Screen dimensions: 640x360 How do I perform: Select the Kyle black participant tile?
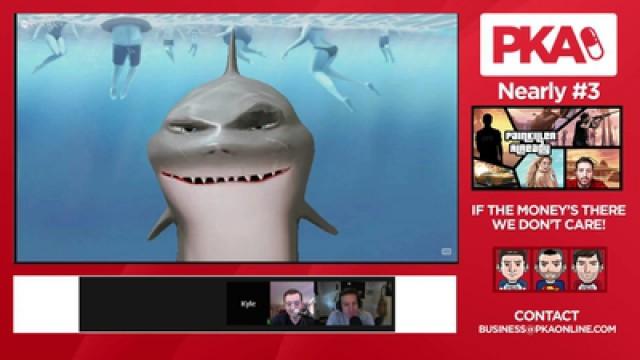point(248,304)
